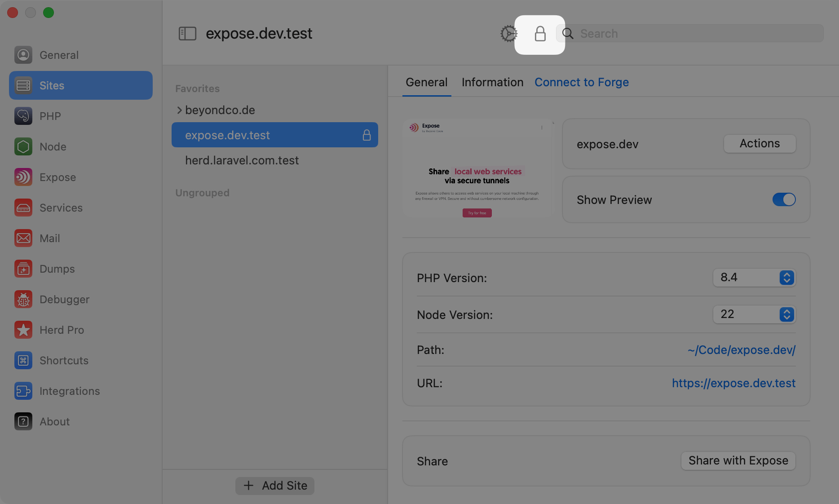
Task: Click the lock icon on expose.dev.test row
Action: [367, 135]
